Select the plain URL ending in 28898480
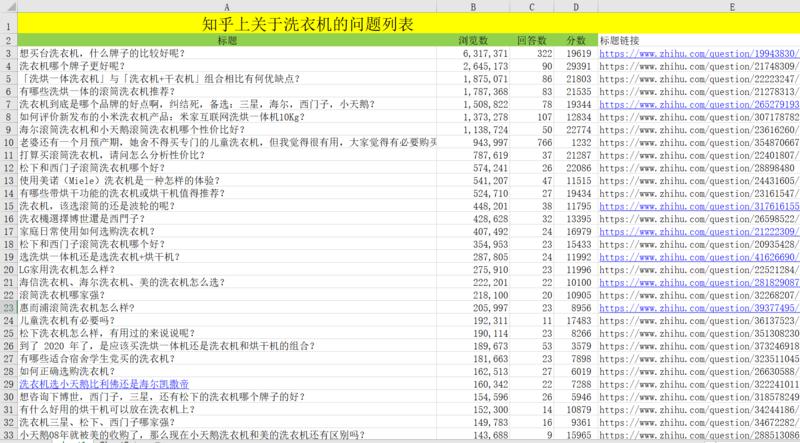The width and height of the screenshot is (800, 443). [699, 168]
